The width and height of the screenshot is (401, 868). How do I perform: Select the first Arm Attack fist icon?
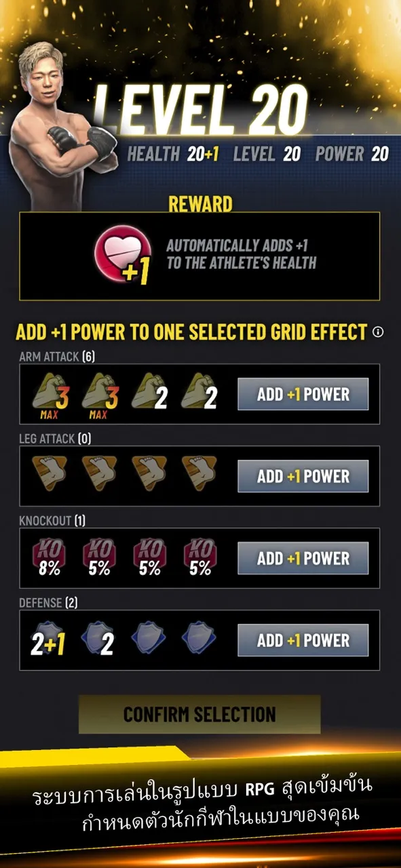coord(49,397)
